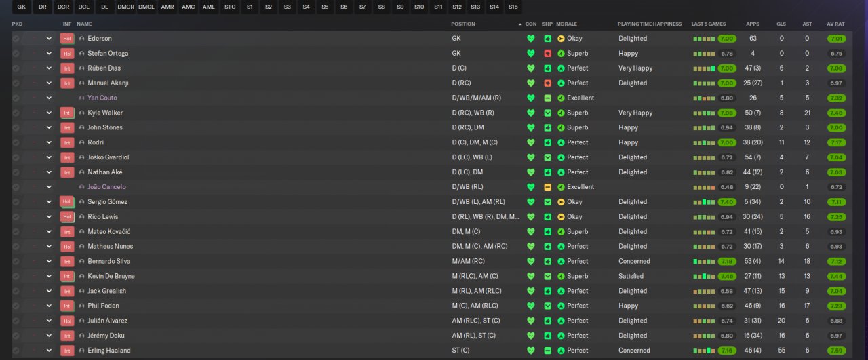Click the person icon beside Jérémy Doku
The height and width of the screenshot is (360, 868).
pyautogui.click(x=82, y=336)
